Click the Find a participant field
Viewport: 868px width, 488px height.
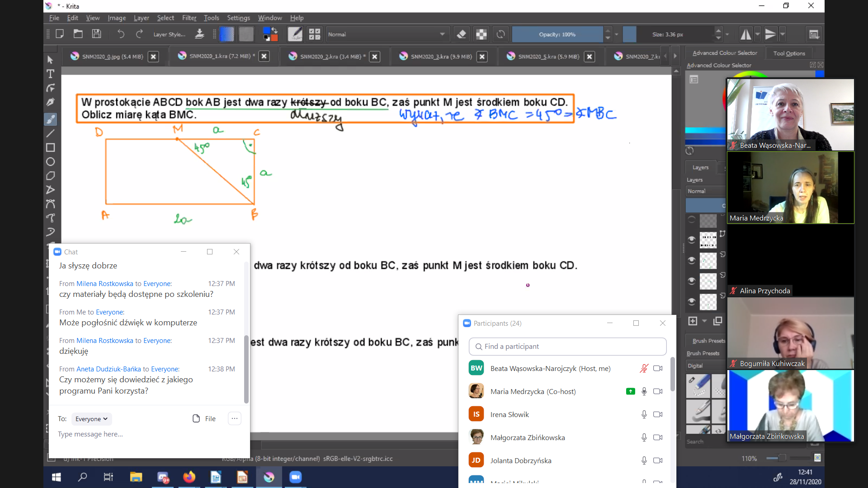tap(568, 347)
